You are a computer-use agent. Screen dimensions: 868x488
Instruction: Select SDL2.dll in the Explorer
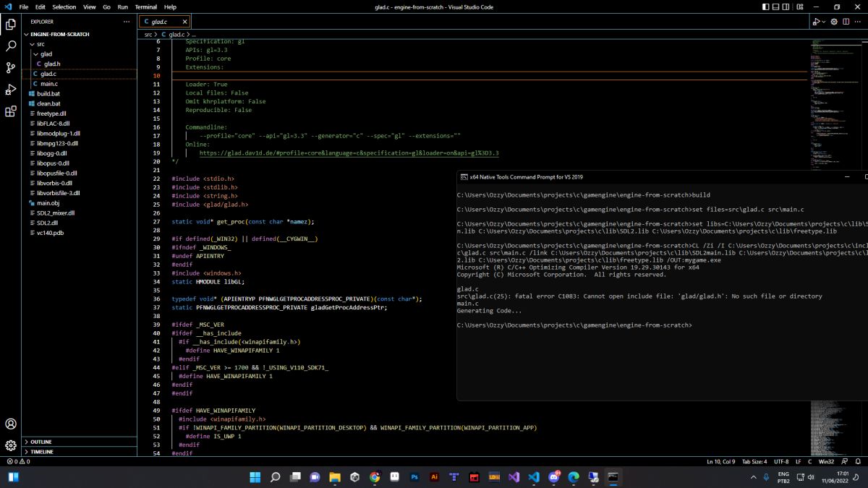click(x=80, y=223)
